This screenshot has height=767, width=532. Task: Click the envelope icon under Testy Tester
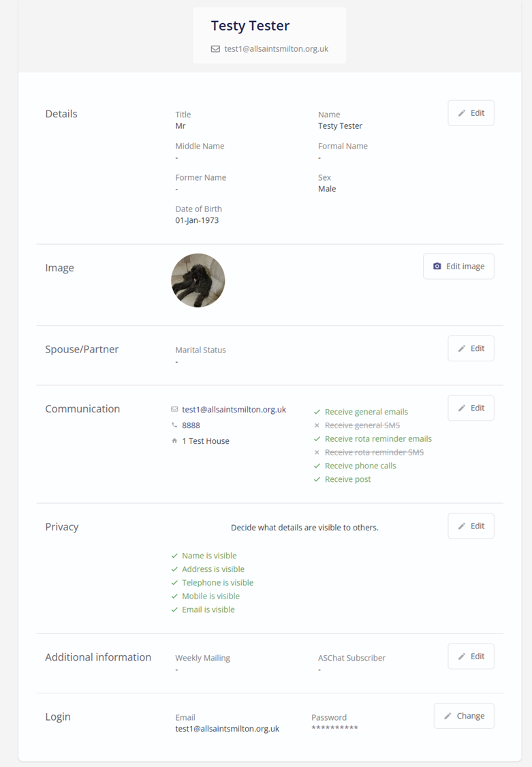pyautogui.click(x=215, y=49)
